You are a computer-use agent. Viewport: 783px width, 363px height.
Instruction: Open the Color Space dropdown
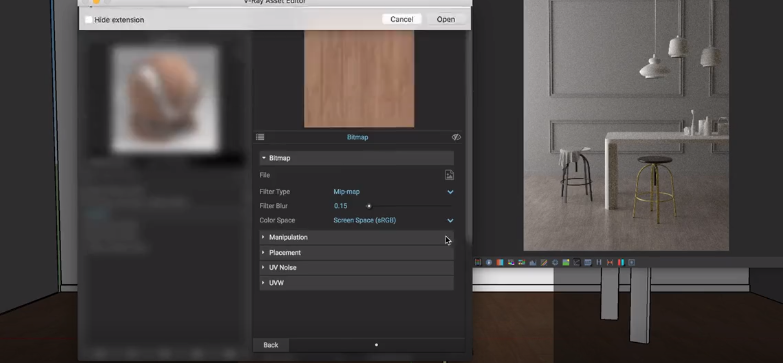[393, 220]
